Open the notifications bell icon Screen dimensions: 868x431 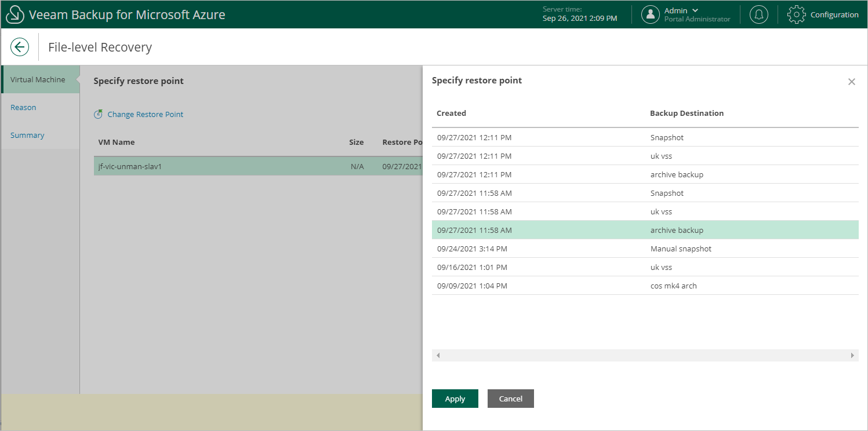(x=759, y=14)
